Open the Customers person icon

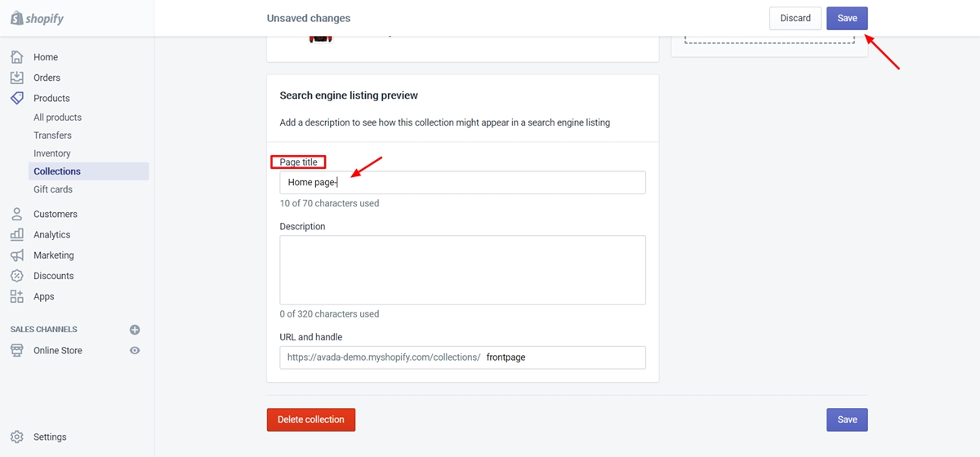click(17, 214)
